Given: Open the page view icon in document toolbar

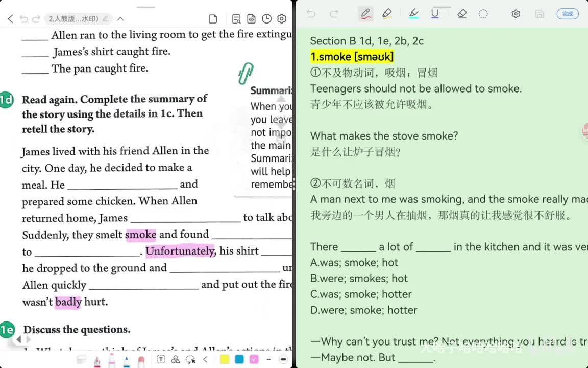Looking at the screenshot, I should (213, 19).
